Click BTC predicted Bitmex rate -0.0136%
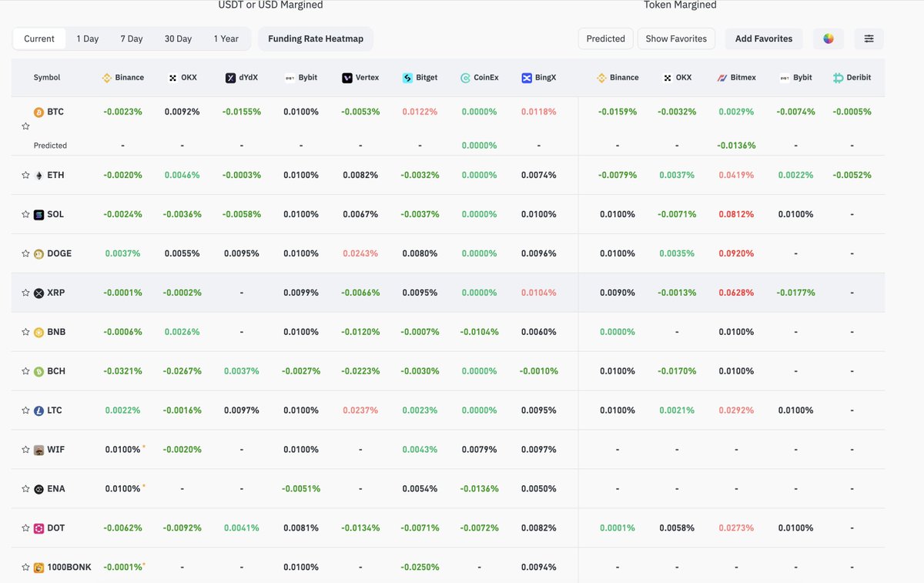924x583 pixels. 736,145
